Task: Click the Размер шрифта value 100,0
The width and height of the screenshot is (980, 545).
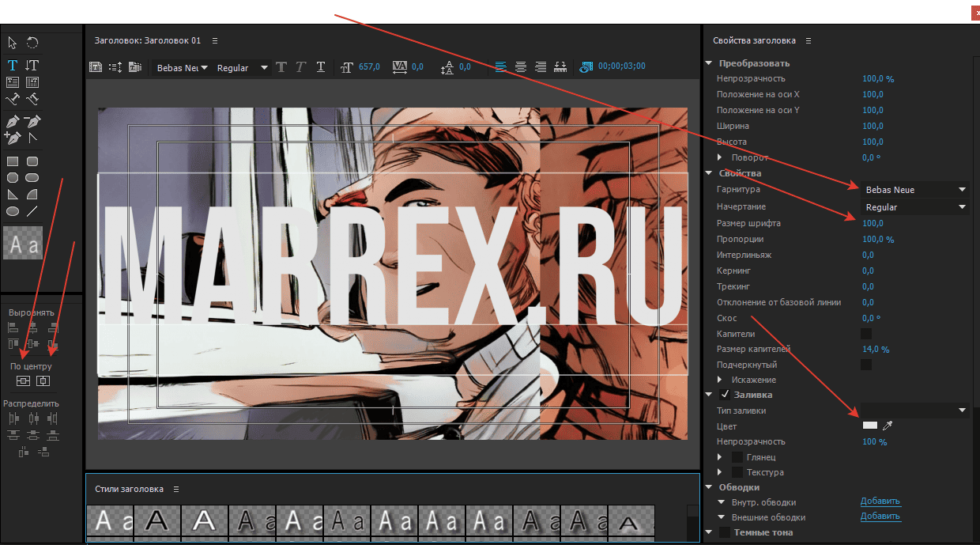Action: click(873, 224)
